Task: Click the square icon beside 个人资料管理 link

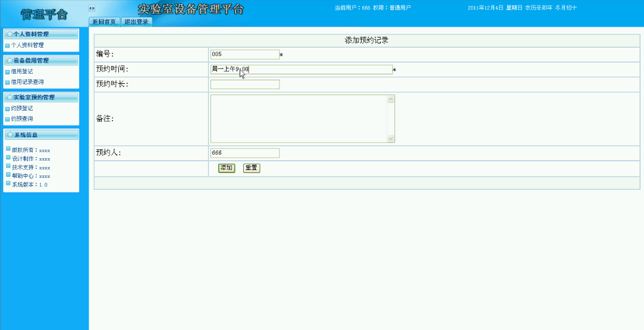Action: pos(7,46)
